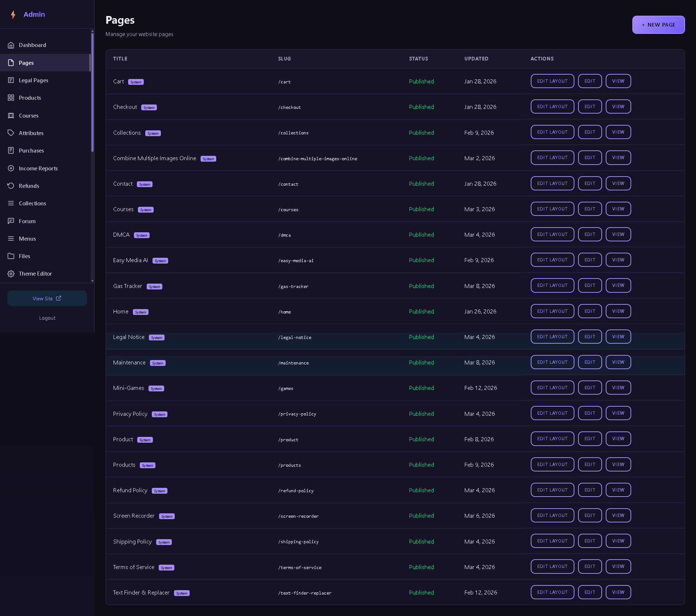
Task: Click the Products grid icon
Action: (11, 98)
